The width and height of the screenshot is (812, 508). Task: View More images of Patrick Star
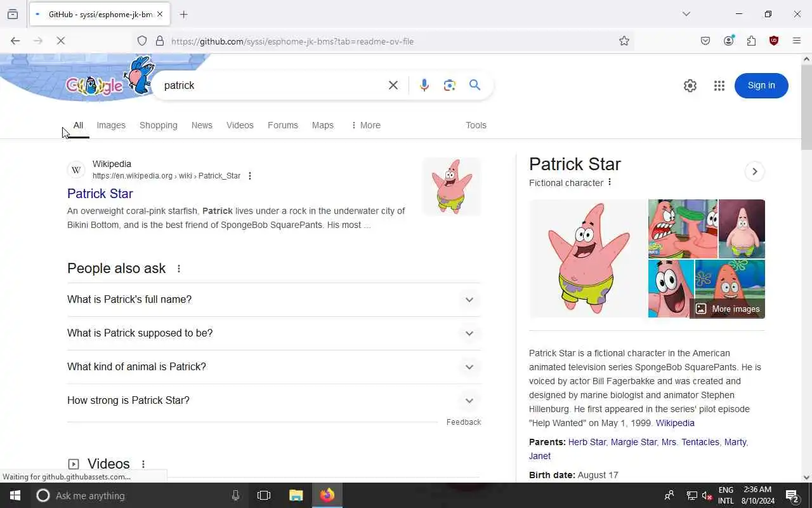pos(728,309)
